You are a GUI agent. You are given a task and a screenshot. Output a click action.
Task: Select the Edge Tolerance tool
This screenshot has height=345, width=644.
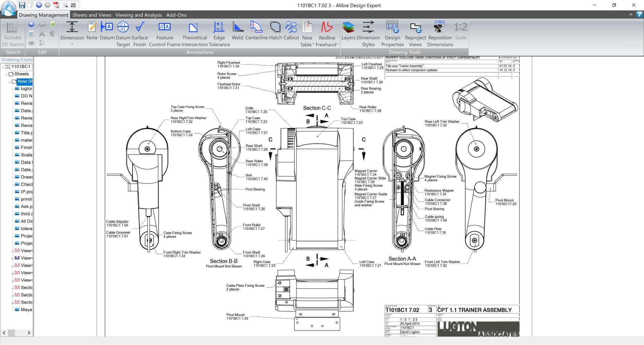[219, 34]
